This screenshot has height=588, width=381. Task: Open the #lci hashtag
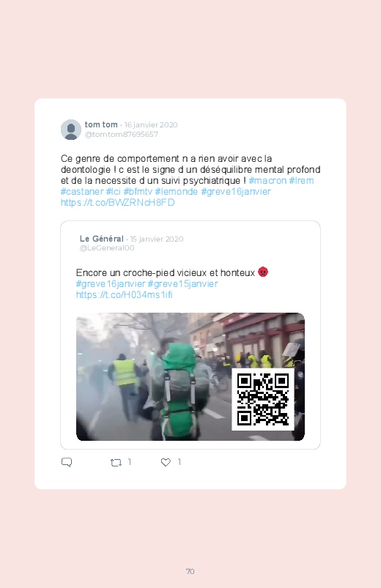[x=114, y=191]
